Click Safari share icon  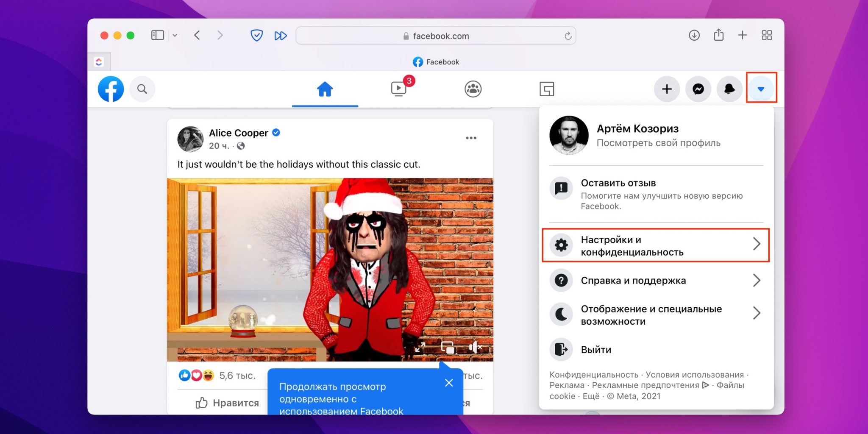718,35
